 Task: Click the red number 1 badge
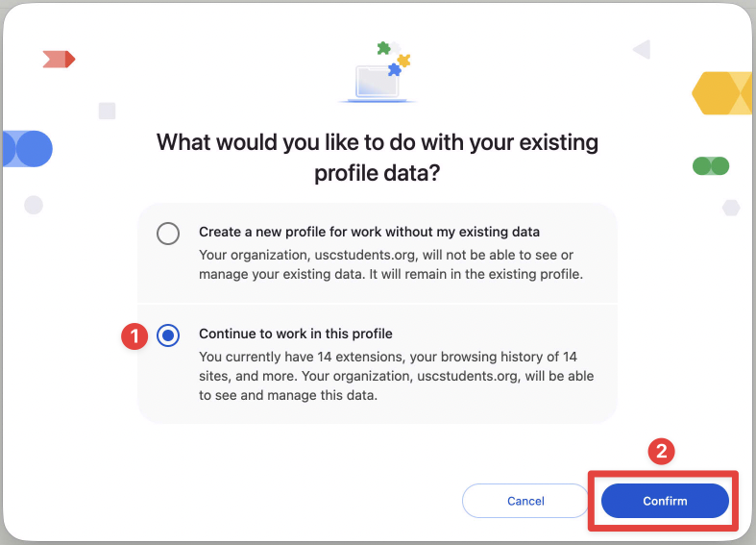click(134, 335)
